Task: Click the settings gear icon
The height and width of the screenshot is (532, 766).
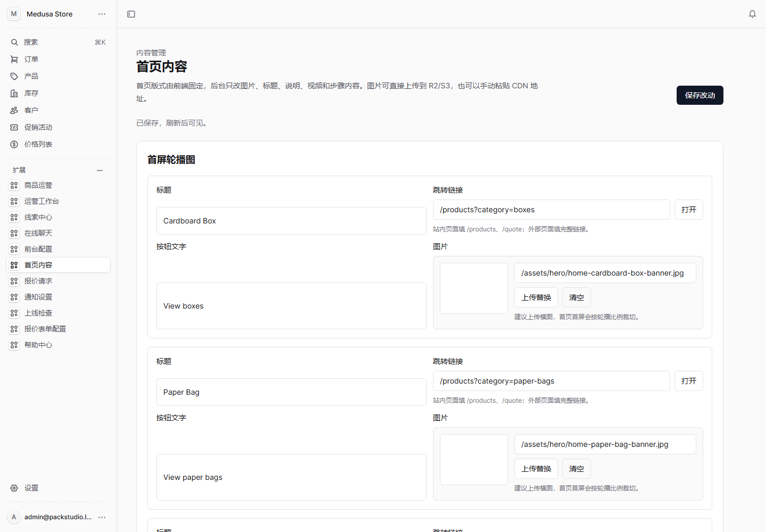Action: point(14,488)
